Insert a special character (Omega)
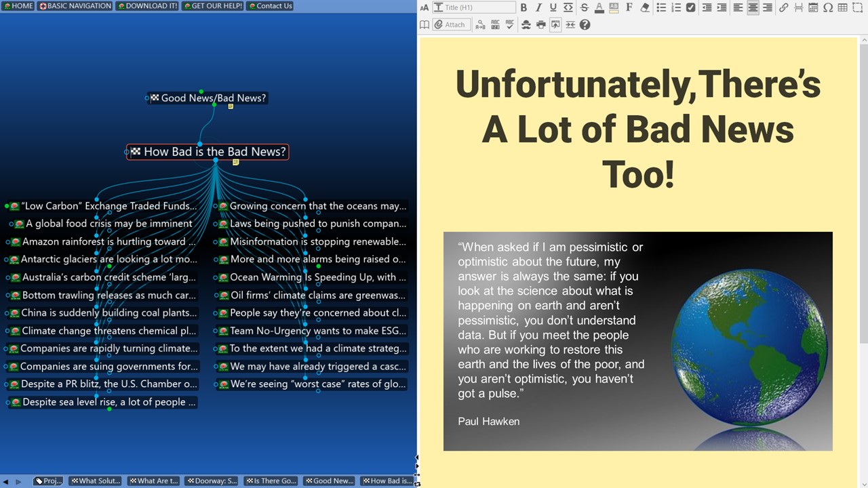The image size is (868, 488). (x=828, y=7)
